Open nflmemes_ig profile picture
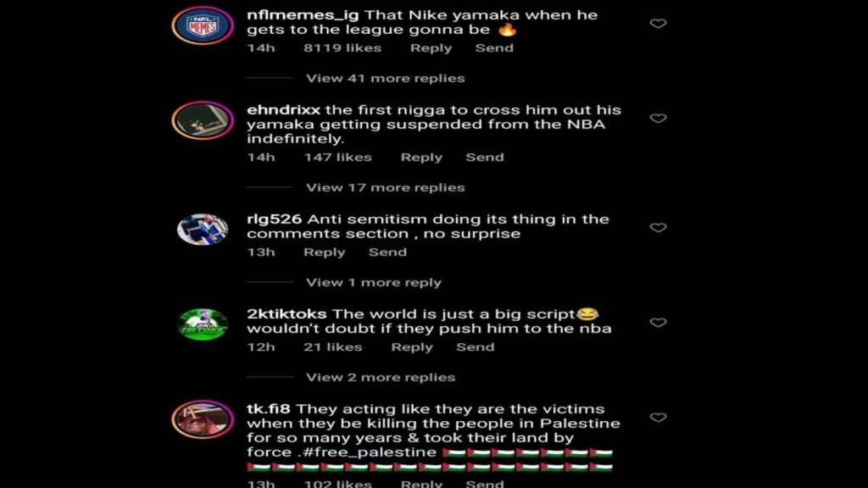868x488 pixels. [x=203, y=25]
